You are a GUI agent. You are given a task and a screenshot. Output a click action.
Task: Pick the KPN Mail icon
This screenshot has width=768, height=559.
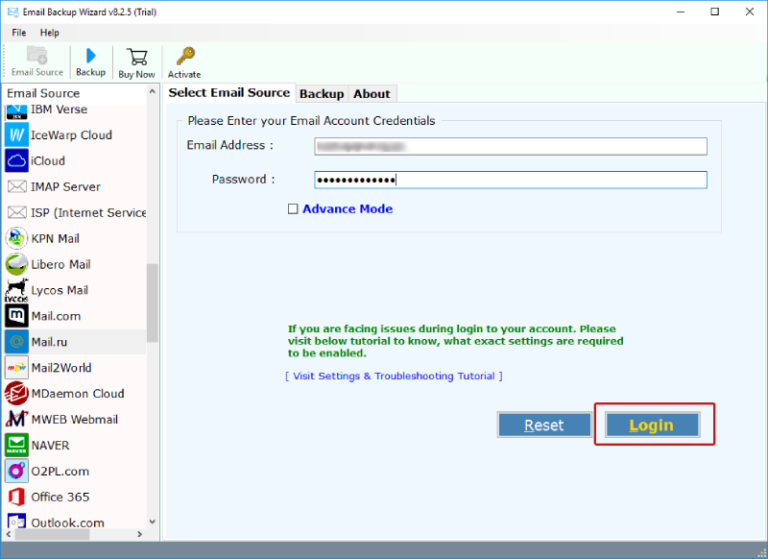click(x=17, y=239)
